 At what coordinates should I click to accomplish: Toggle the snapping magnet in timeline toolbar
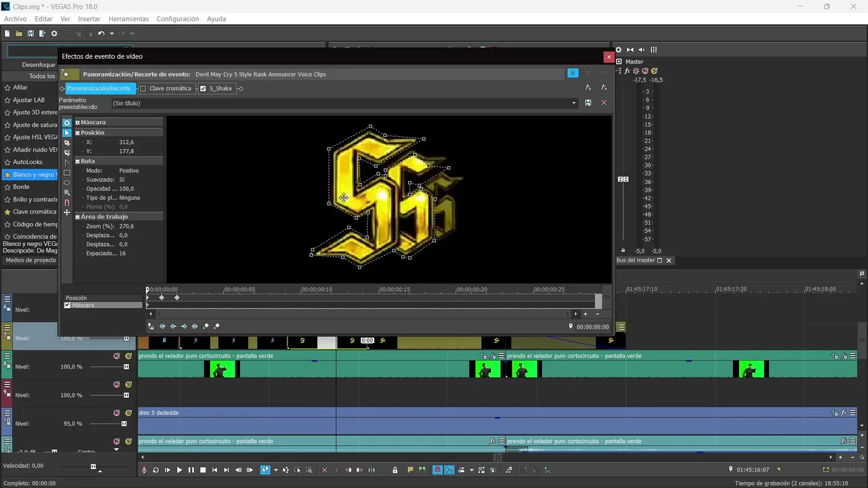437,470
